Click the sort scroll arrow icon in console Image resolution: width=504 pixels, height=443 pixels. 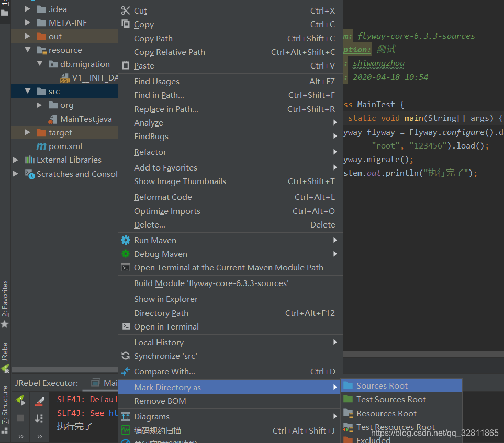pyautogui.click(x=39, y=418)
